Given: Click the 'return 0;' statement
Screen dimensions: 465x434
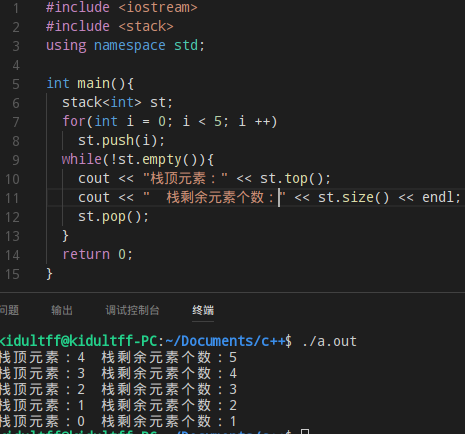Looking at the screenshot, I should point(98,255).
